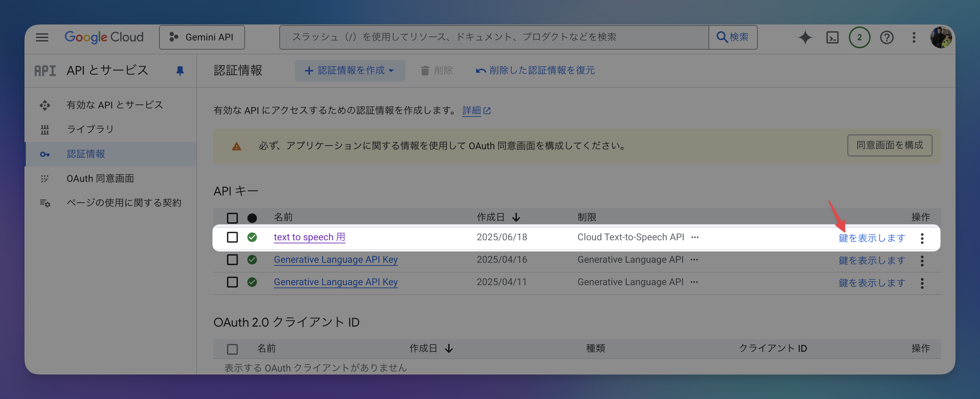980x399 pixels.
Task: Sort API keys by 作成日 arrow
Action: 516,218
